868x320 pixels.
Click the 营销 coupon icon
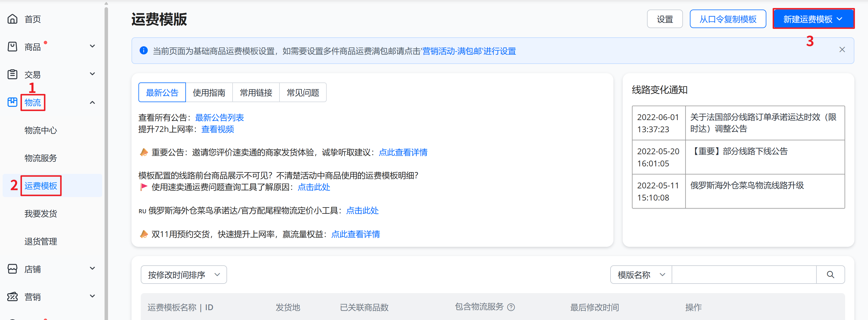pos(12,297)
